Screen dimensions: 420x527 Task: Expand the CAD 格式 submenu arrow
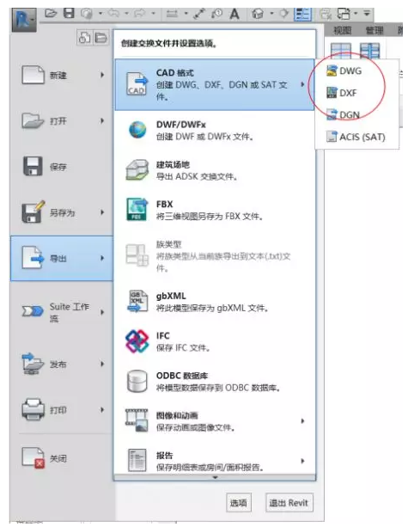pyautogui.click(x=302, y=84)
